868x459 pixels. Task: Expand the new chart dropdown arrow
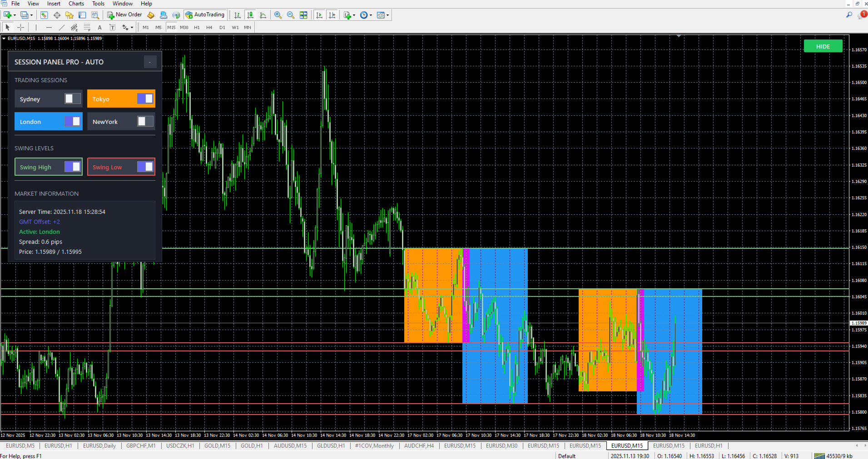point(15,15)
